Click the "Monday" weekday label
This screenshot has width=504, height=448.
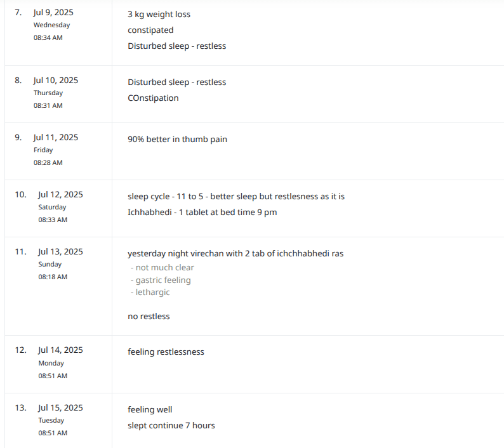tap(52, 364)
